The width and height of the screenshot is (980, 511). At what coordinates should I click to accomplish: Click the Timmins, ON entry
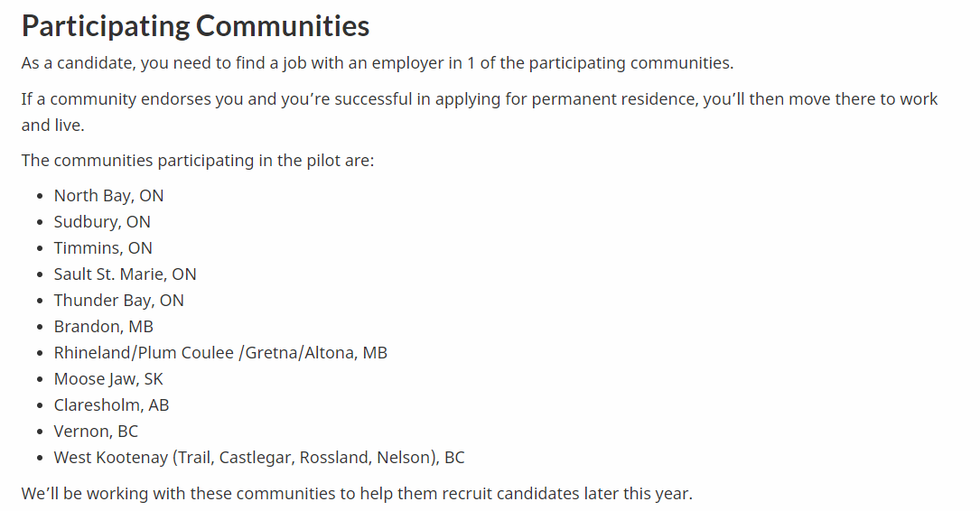point(103,248)
